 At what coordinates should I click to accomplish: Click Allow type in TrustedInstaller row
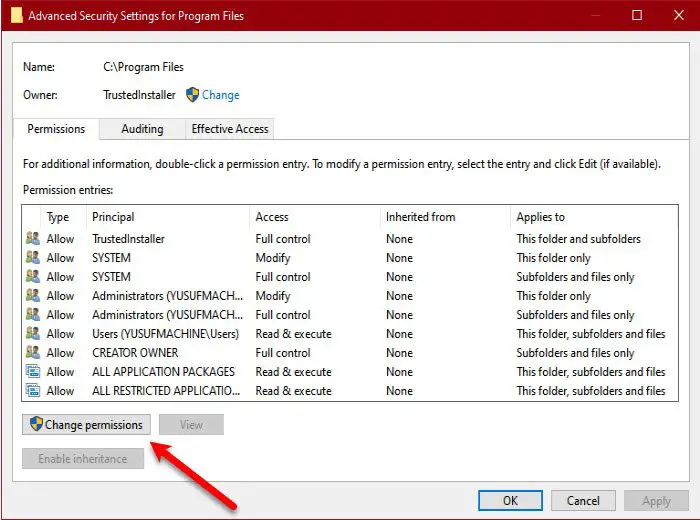60,239
